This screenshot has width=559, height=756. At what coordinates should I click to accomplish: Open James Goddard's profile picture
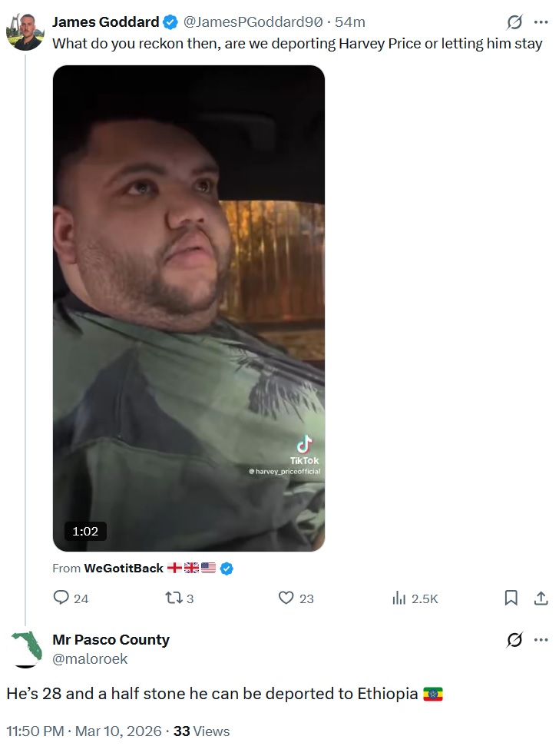pos(25,31)
